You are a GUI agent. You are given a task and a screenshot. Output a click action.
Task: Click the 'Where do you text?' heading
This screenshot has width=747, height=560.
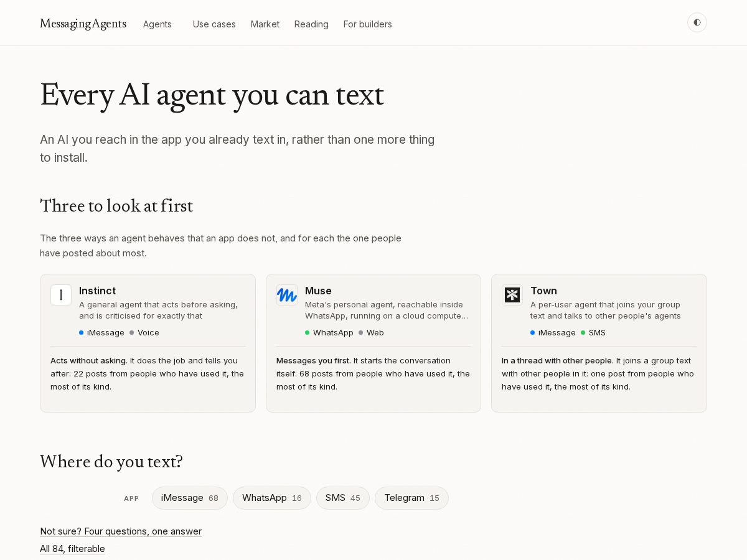(111, 462)
